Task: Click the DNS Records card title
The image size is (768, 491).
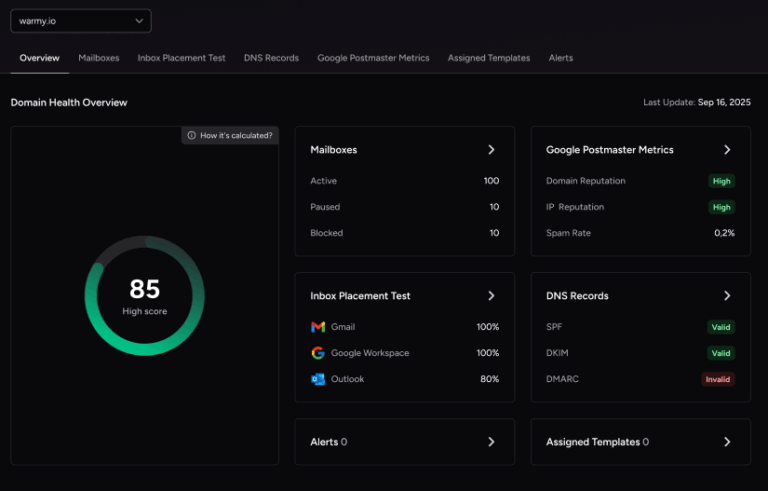Action: [577, 295]
